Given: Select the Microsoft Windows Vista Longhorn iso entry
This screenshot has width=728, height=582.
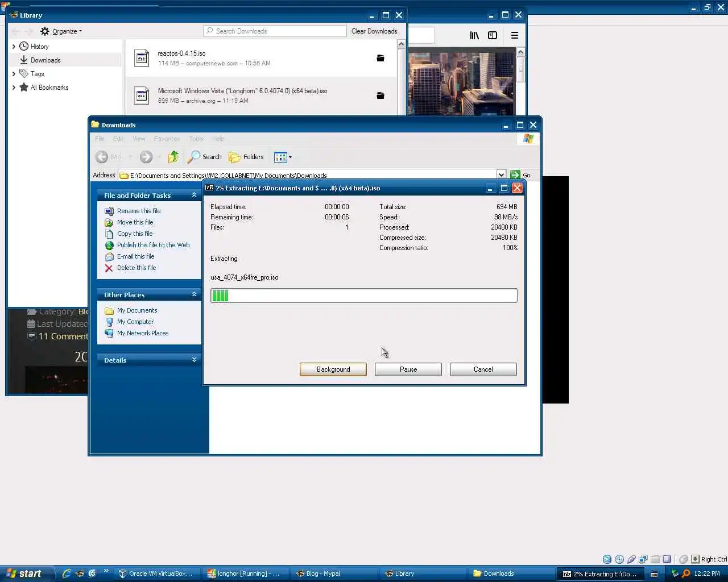Looking at the screenshot, I should click(x=260, y=95).
